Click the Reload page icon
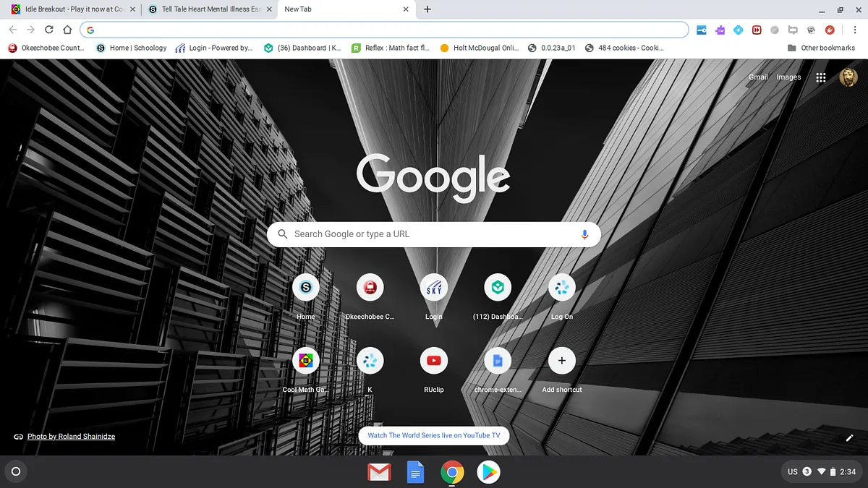This screenshot has width=868, height=488. (x=48, y=30)
